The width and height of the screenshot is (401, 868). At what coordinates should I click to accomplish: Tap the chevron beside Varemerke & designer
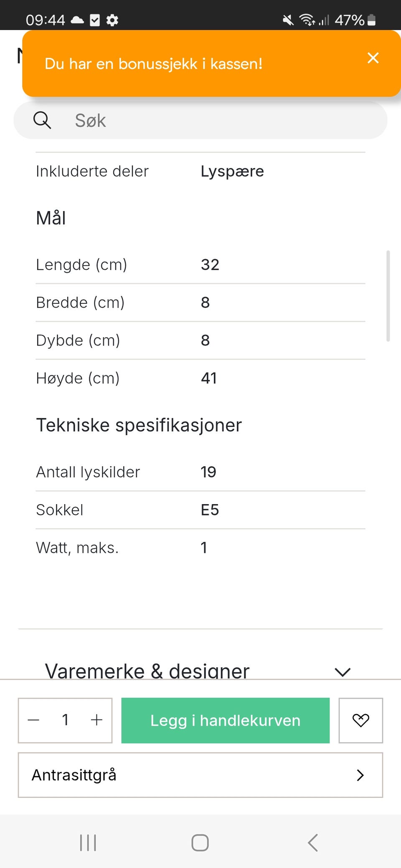[x=343, y=671]
